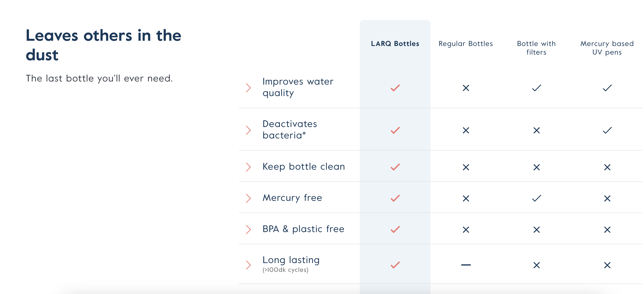
Task: Click Bottle with filters checkmark for water quality
Action: pyautogui.click(x=536, y=88)
